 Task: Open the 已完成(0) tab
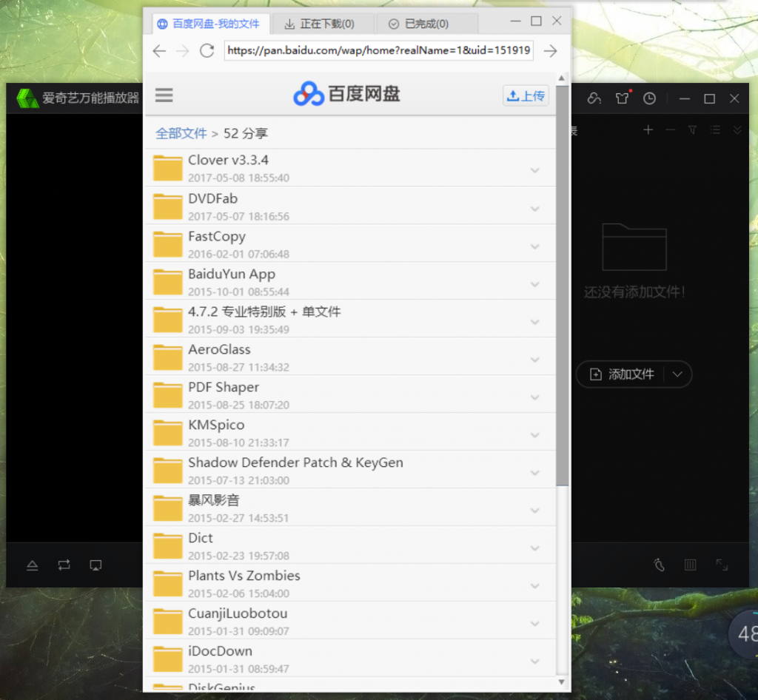[x=427, y=24]
